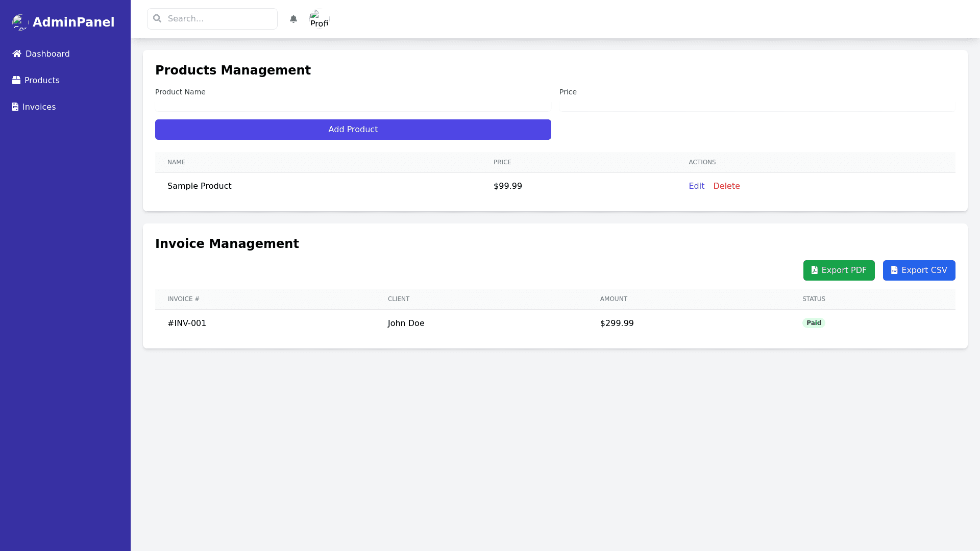Open the Dashboard menu item

tap(47, 54)
